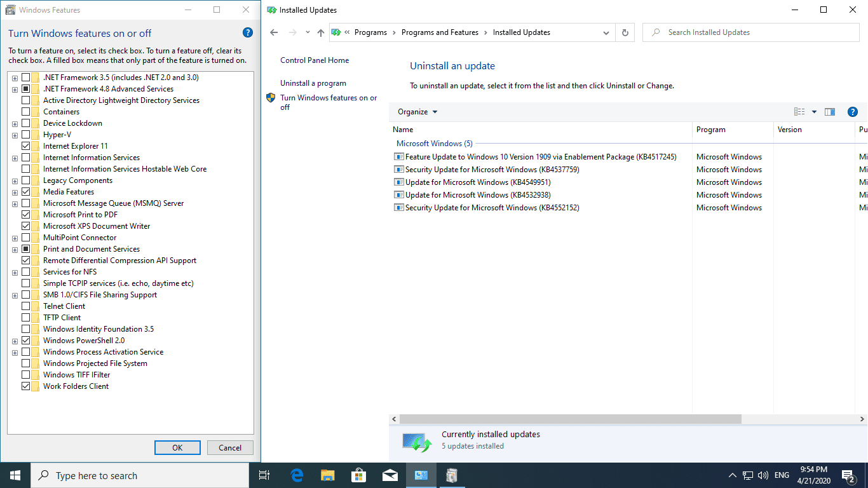Expand the Hyper-V tree node
The image size is (868, 488).
pyautogui.click(x=15, y=135)
